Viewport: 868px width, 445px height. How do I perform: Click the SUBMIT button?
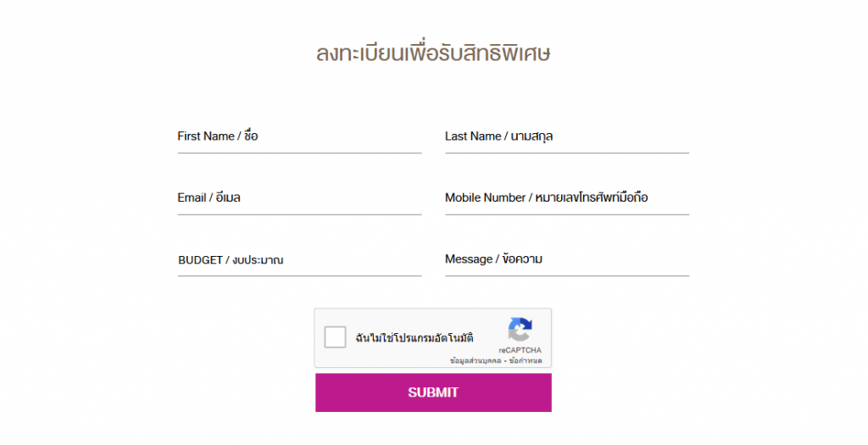(433, 392)
